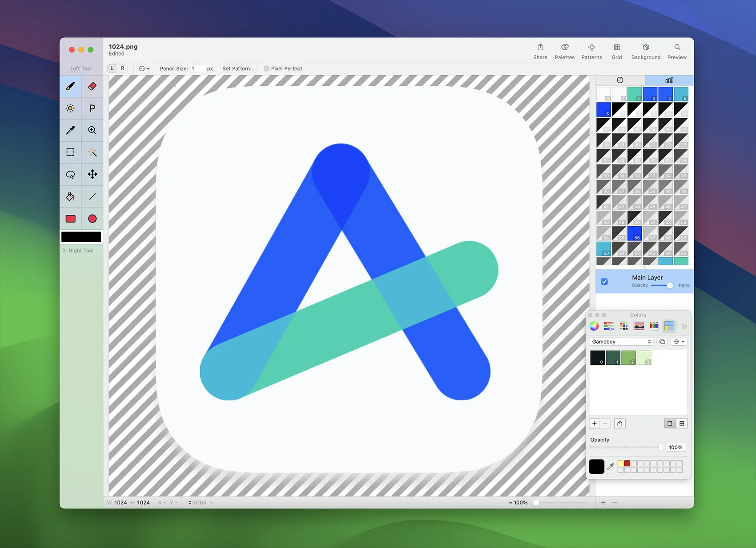Adjust the Colors panel Opacity slider

coord(626,448)
